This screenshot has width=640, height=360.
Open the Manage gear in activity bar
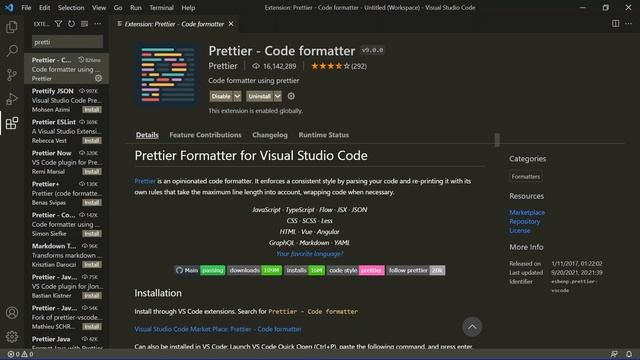(12, 336)
